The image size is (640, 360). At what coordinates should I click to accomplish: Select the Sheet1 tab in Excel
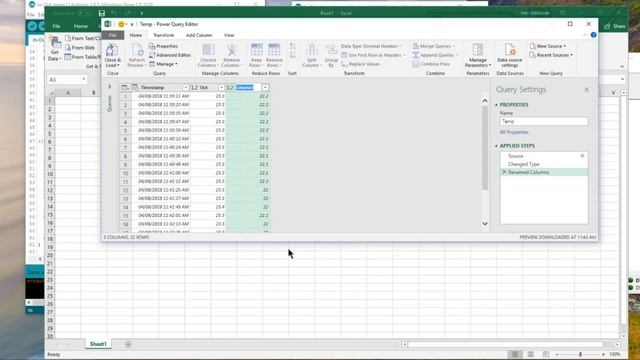[98, 344]
